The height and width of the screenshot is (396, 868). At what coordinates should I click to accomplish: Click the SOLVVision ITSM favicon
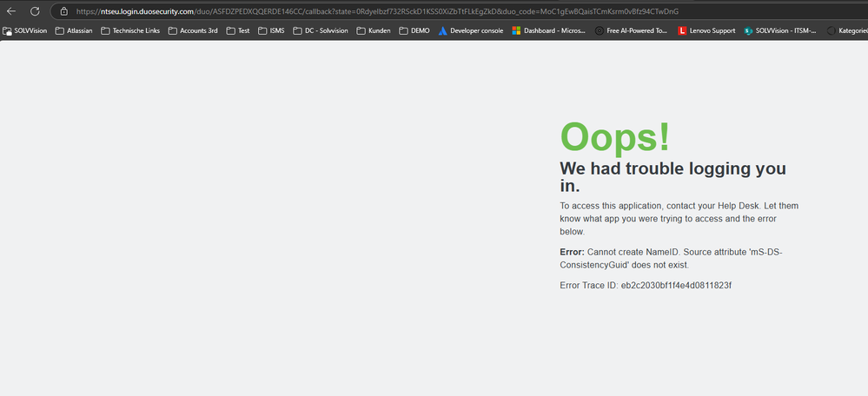pyautogui.click(x=748, y=31)
